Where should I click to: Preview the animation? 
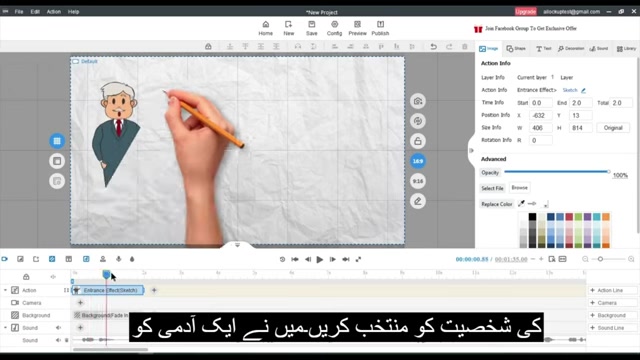point(357,28)
